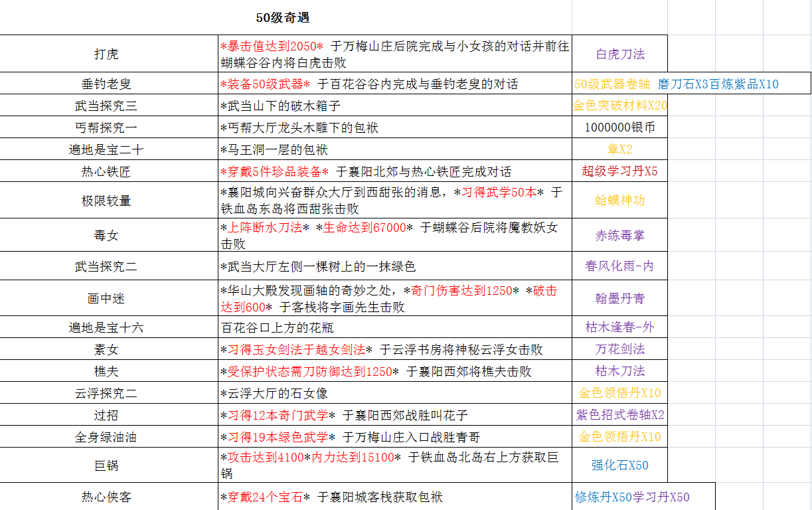The height and width of the screenshot is (510, 812).
Task: Click the cell "遍地是宝十六"
Action: pyautogui.click(x=106, y=327)
